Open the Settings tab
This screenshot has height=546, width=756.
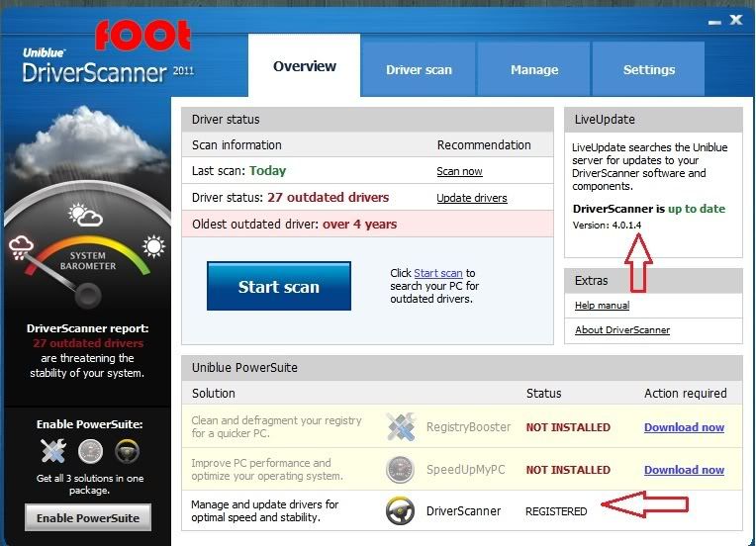click(x=649, y=70)
